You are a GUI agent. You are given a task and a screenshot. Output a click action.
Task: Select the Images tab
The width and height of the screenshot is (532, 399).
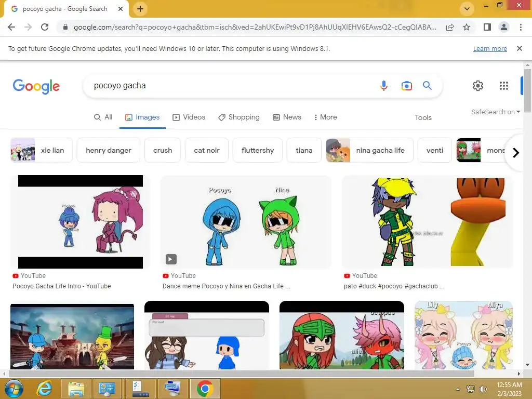pyautogui.click(x=142, y=117)
